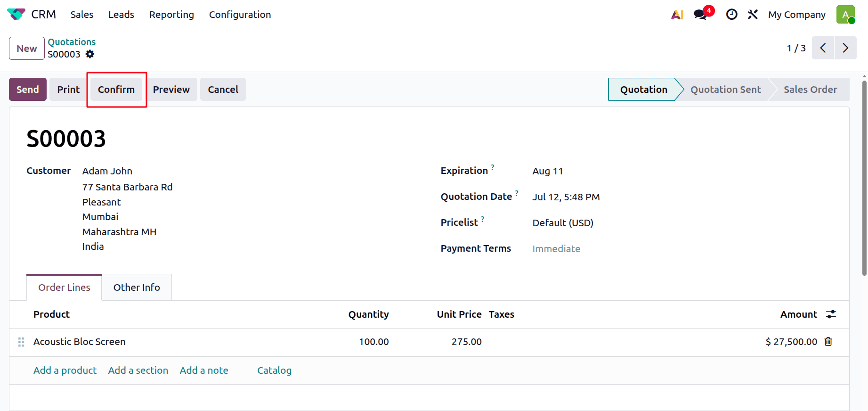The image size is (868, 411).
Task: Click the Unit Price column header
Action: [x=459, y=314]
